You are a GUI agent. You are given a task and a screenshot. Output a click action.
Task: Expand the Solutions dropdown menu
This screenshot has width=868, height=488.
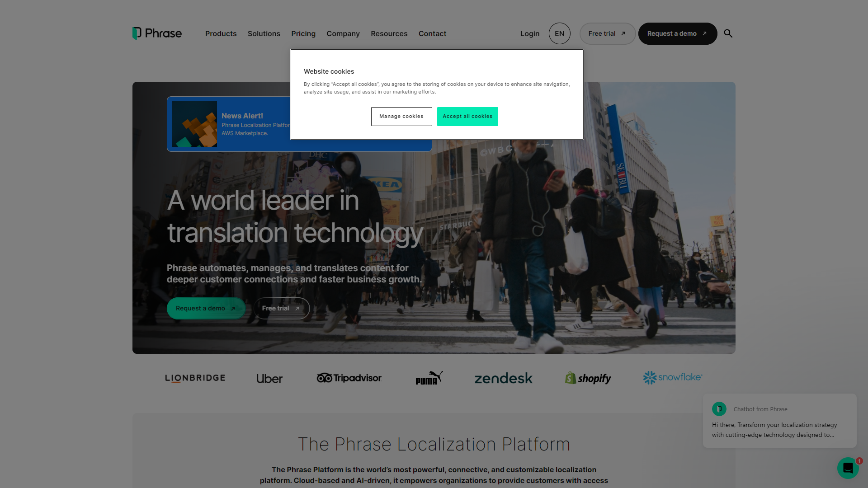point(264,33)
